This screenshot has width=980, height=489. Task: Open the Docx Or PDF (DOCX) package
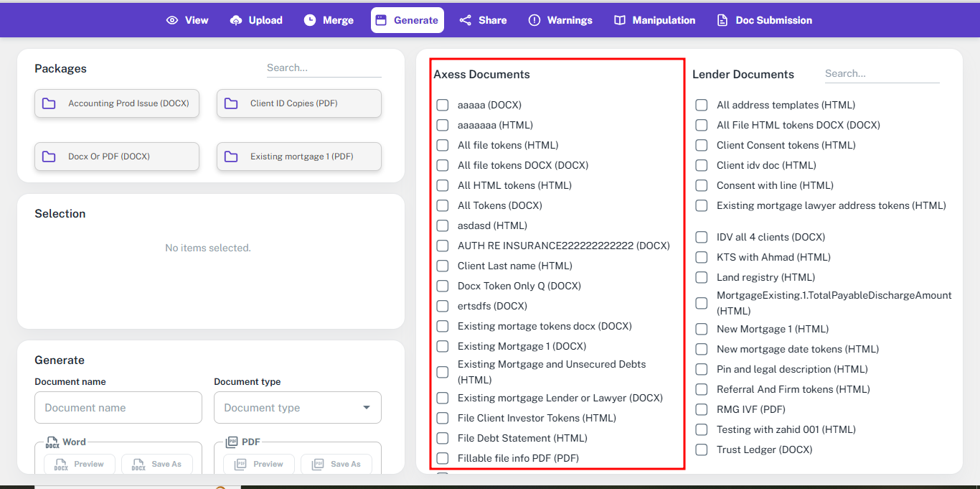coord(117,157)
